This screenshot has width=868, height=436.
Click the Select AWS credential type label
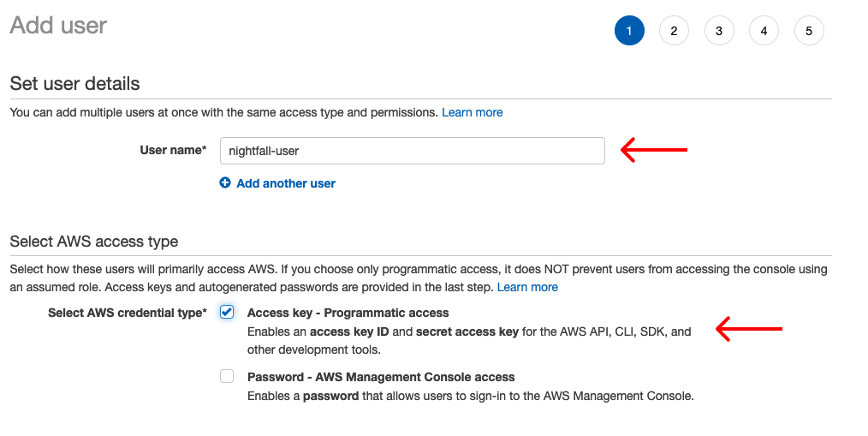[128, 313]
